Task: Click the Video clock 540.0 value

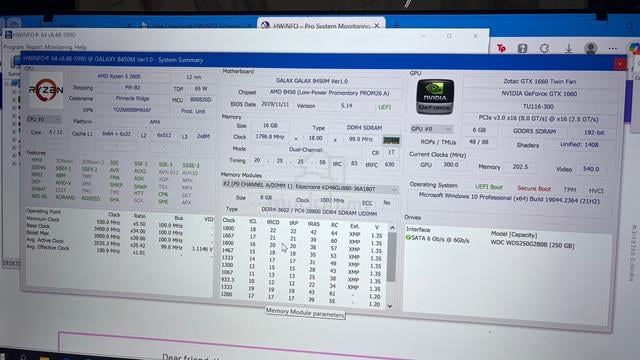Action: 591,169
